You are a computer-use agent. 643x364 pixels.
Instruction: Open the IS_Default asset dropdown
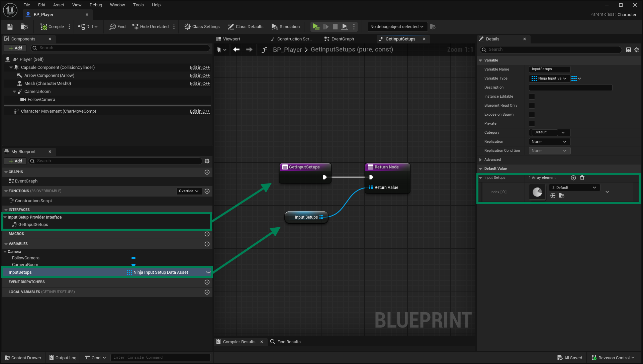click(574, 188)
